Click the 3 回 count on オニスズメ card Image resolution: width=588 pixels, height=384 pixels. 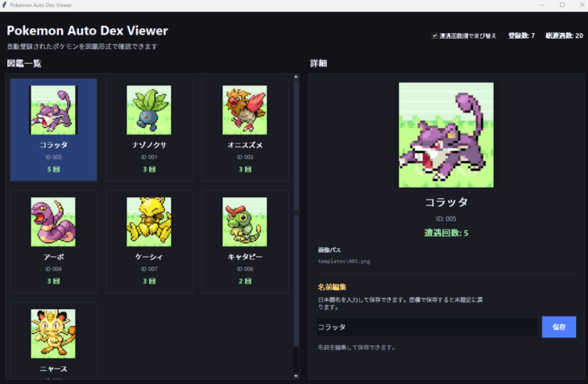tap(245, 169)
